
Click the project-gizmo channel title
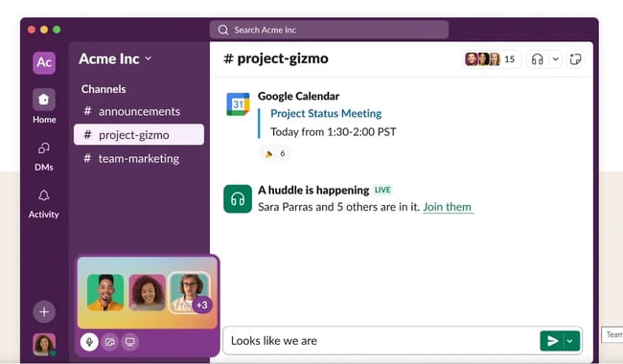click(x=276, y=58)
